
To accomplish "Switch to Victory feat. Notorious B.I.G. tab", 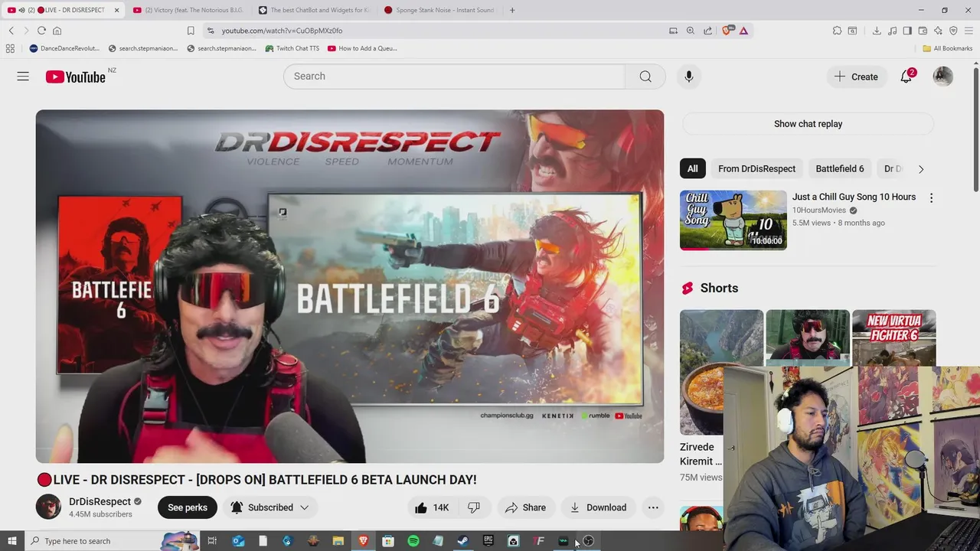I will (x=188, y=10).
